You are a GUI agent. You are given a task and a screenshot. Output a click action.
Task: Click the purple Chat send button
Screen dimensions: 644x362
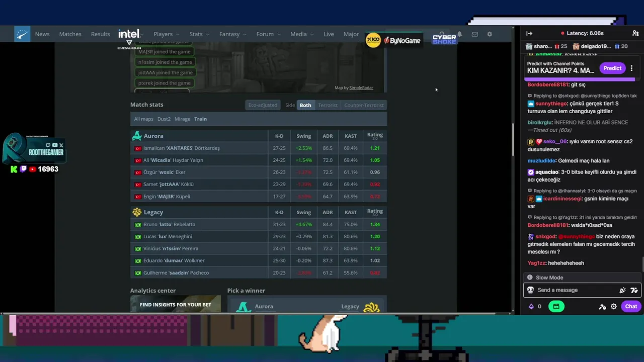(631, 306)
